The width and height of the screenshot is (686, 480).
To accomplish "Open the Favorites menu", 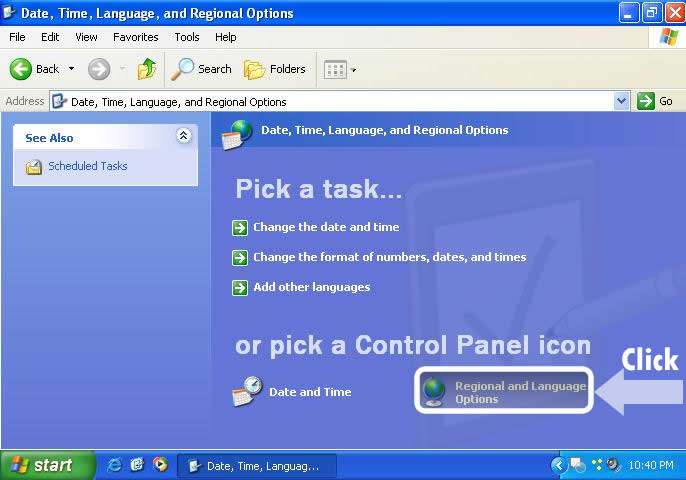I will click(x=136, y=37).
